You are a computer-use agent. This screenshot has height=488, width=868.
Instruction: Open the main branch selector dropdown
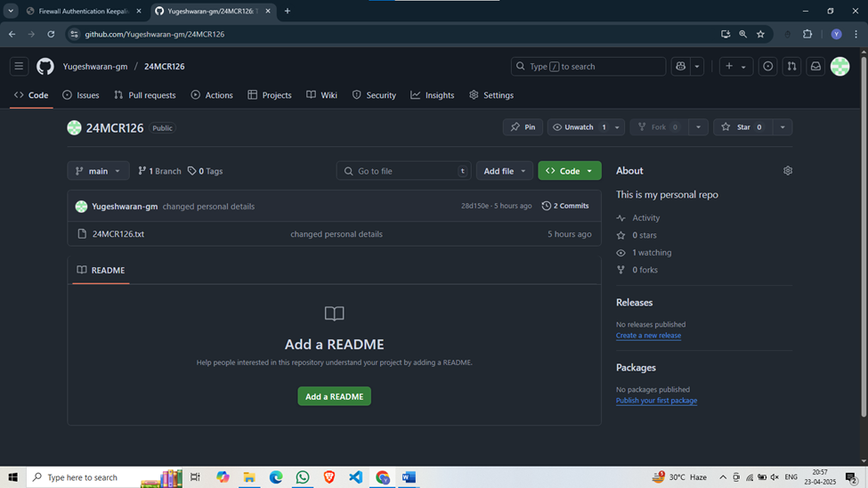click(98, 171)
